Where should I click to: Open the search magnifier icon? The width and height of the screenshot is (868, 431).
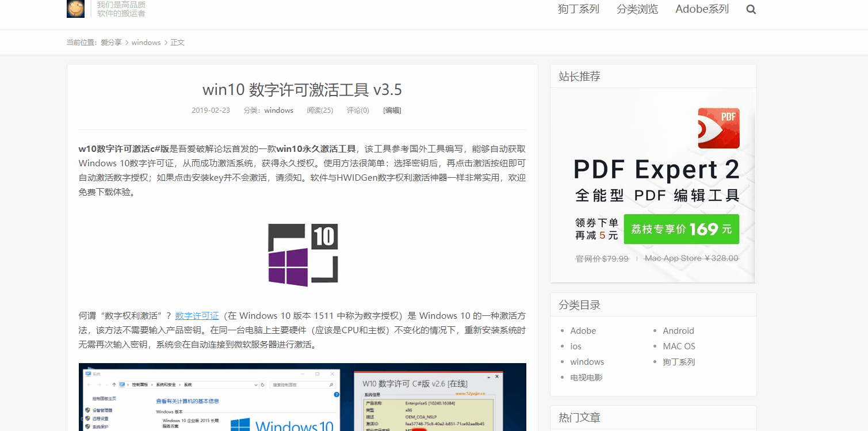(x=751, y=9)
